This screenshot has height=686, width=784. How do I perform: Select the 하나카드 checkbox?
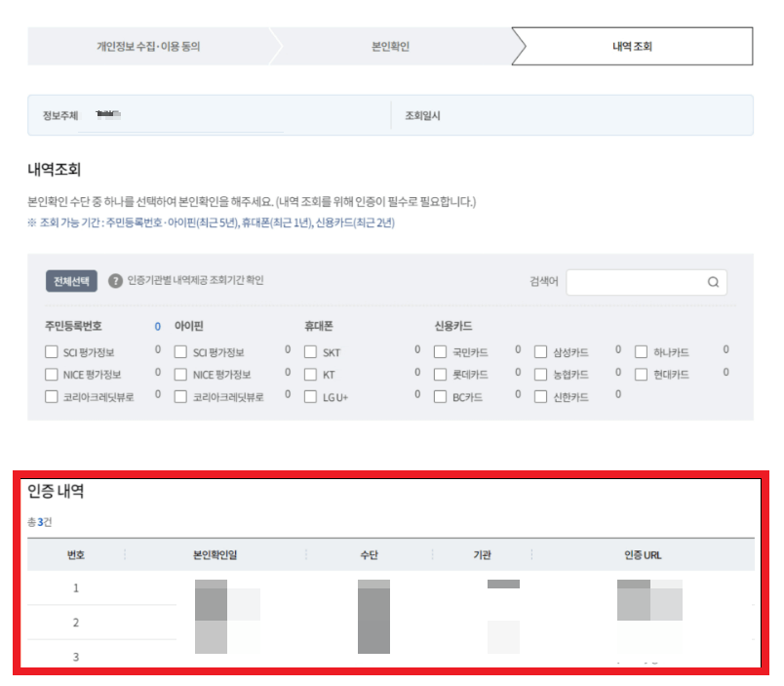coord(641,351)
